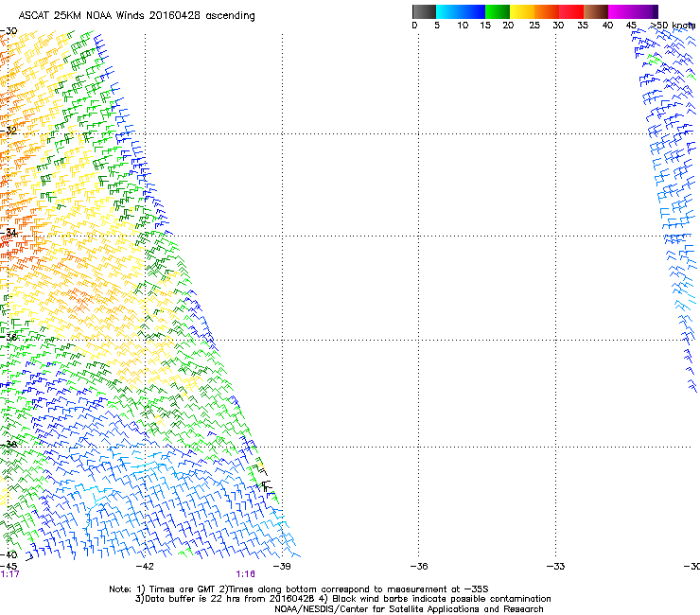Click the green 15-20 knots color segment
The width and height of the screenshot is (700, 615).
coord(498,11)
